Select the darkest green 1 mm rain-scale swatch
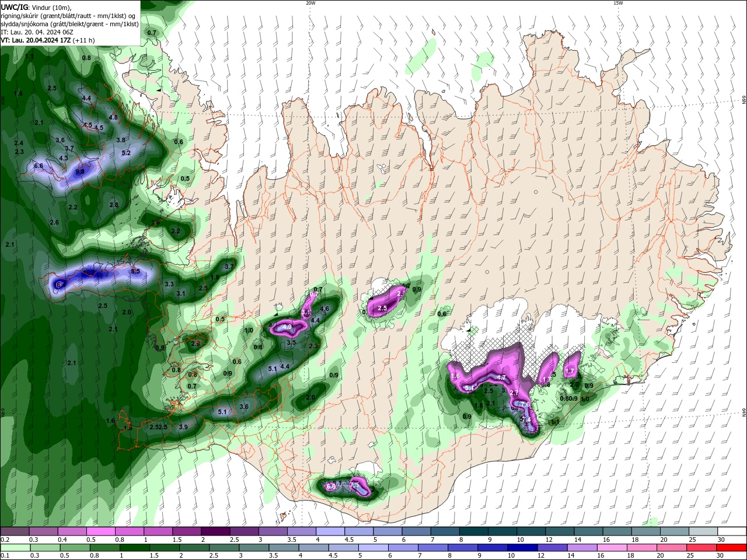This screenshot has width=747, height=560. coord(134,548)
